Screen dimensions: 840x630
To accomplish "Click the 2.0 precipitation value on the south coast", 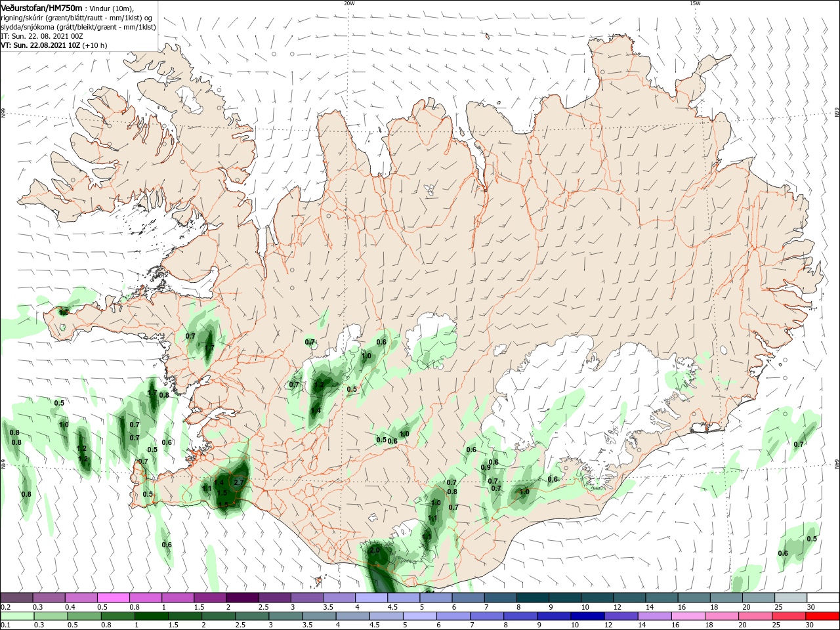I will (x=375, y=551).
